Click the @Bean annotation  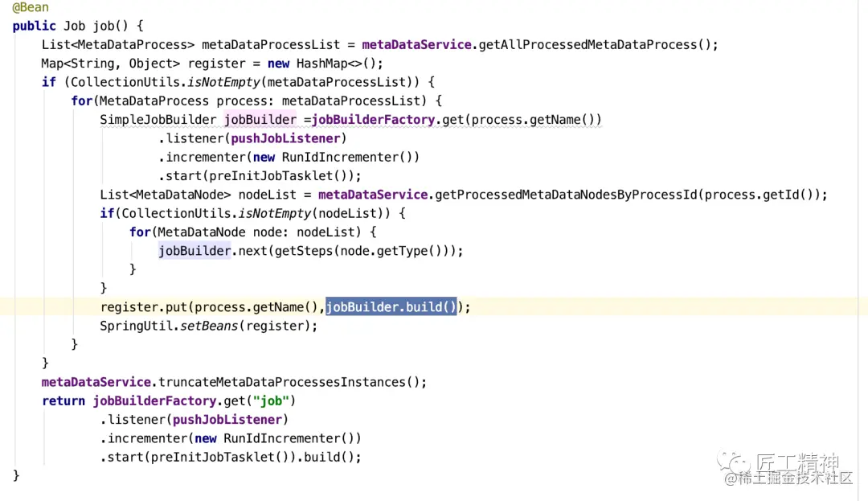pos(31,7)
